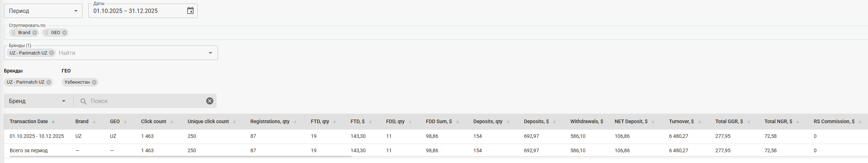Click the Deposits, $ column header

[x=536, y=121]
